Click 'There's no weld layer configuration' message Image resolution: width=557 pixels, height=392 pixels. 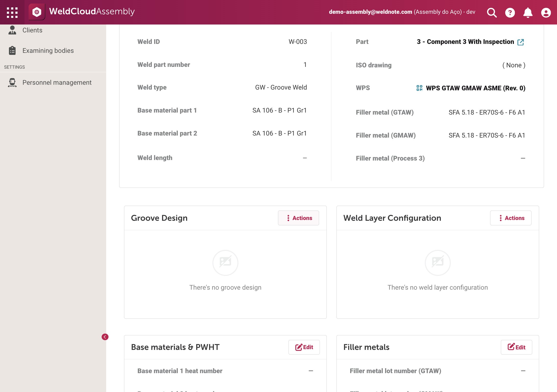[x=438, y=287]
